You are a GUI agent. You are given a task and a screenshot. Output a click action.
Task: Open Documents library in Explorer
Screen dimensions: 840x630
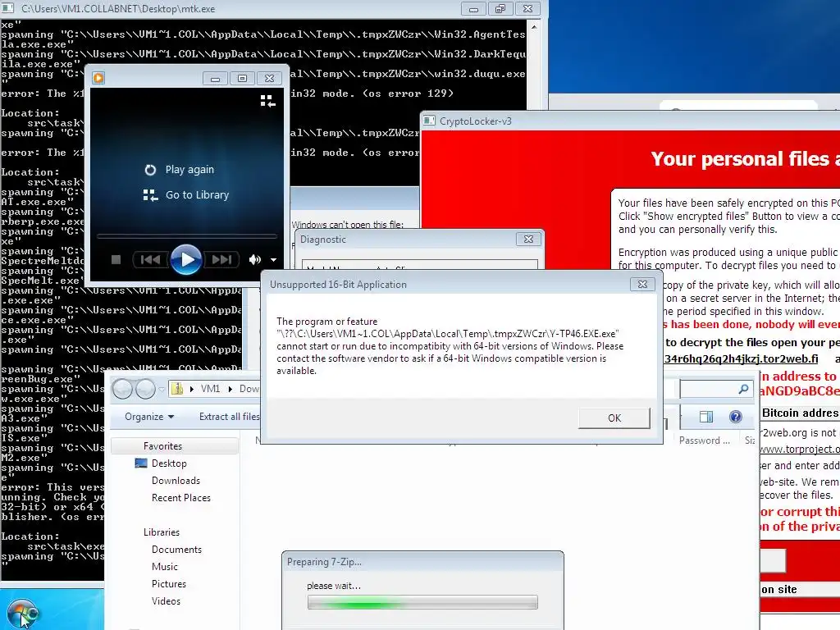point(177,550)
